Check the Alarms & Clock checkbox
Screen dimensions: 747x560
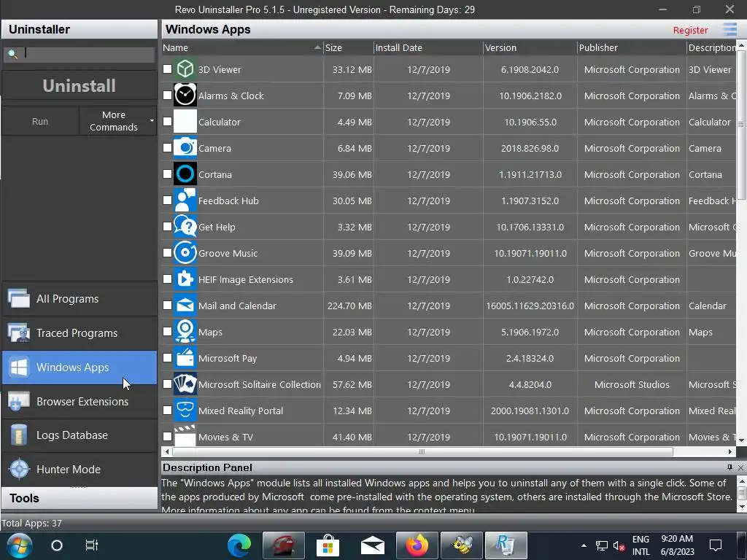click(x=167, y=96)
